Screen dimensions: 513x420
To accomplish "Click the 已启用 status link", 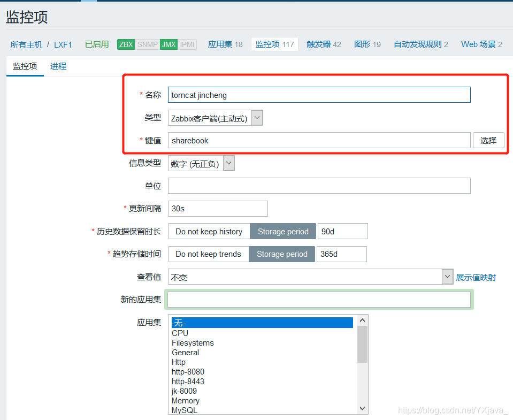I will tap(97, 44).
